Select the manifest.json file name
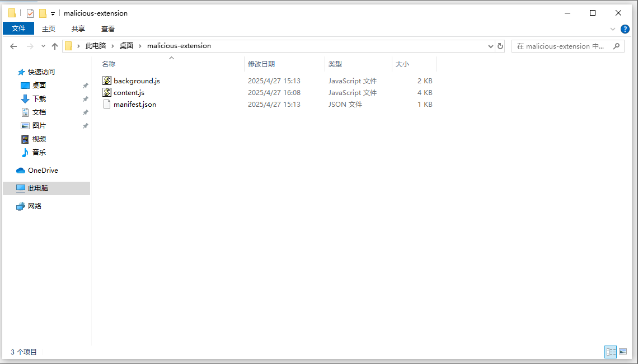This screenshot has width=638, height=364. point(135,105)
